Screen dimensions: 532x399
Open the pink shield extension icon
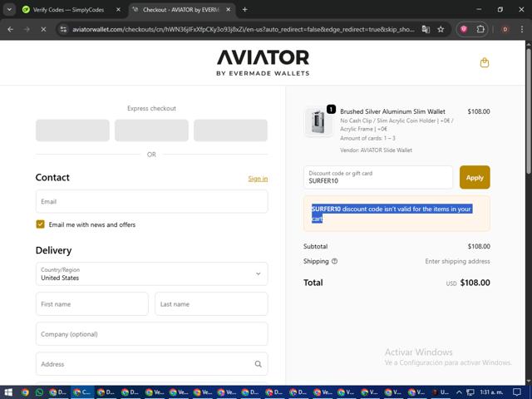click(464, 30)
